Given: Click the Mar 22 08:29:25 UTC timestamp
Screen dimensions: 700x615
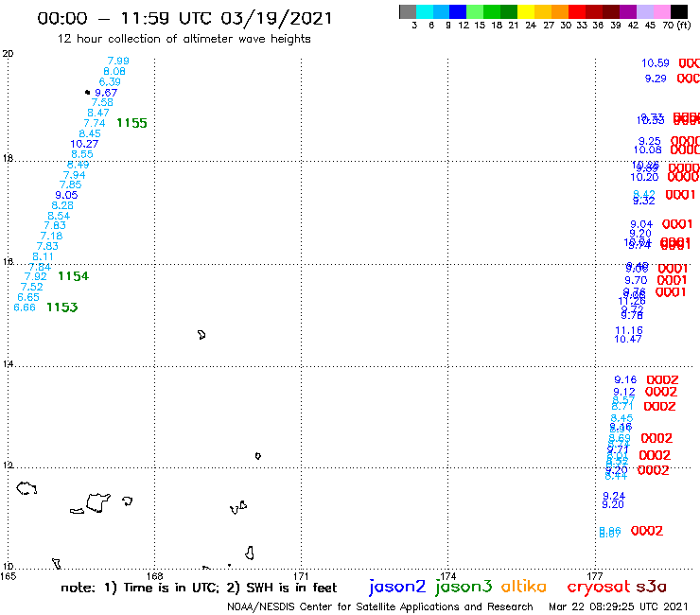Looking at the screenshot, I should [619, 607].
